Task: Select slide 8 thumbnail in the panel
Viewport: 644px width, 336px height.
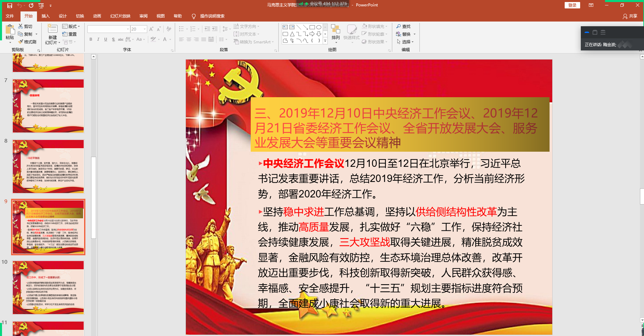Action: pyautogui.click(x=48, y=166)
